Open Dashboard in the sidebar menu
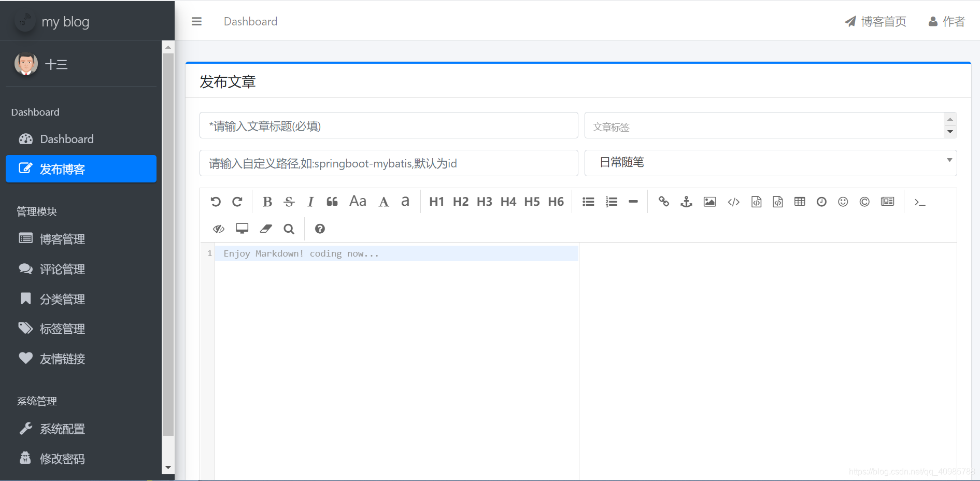This screenshot has height=481, width=980. 81,139
